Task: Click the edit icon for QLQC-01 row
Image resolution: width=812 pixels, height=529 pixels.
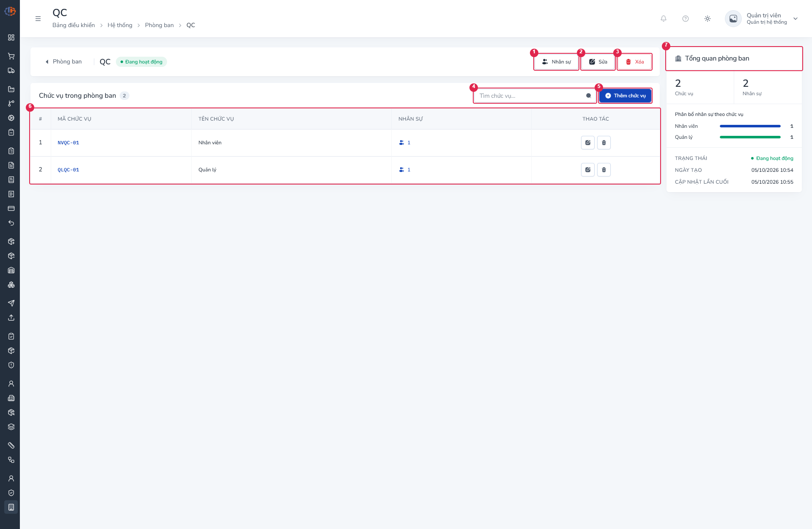Action: [x=588, y=170]
